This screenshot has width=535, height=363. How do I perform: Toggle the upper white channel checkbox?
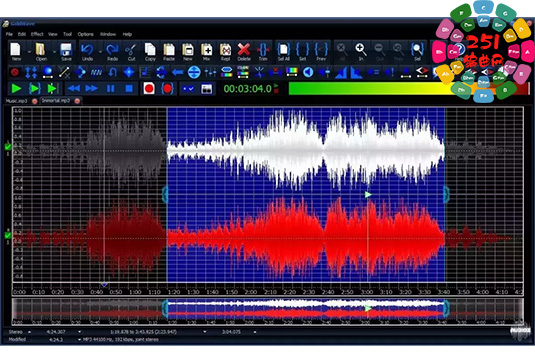pos(8,146)
